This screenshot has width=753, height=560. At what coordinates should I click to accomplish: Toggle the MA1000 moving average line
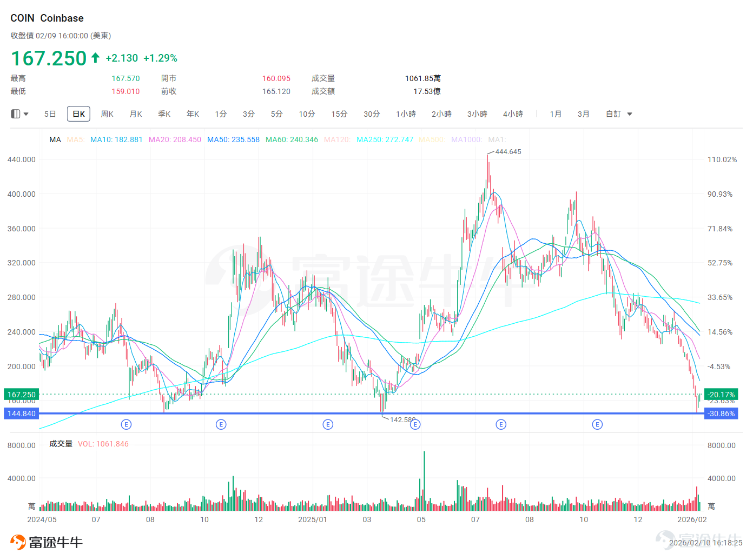click(x=467, y=139)
